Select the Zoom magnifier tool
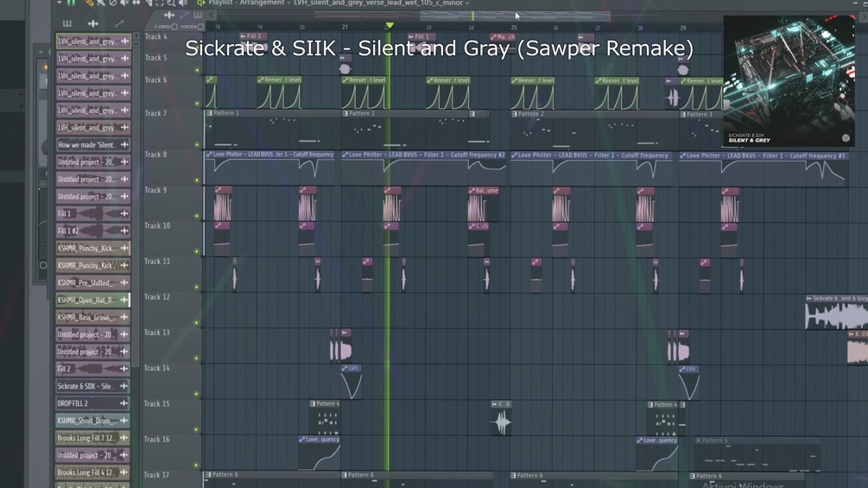868x488 pixels. (171, 3)
